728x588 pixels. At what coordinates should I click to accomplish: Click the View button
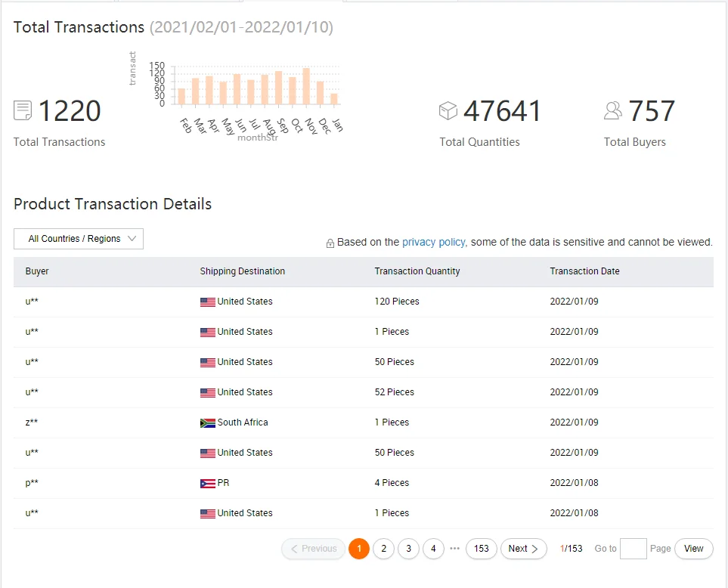694,549
